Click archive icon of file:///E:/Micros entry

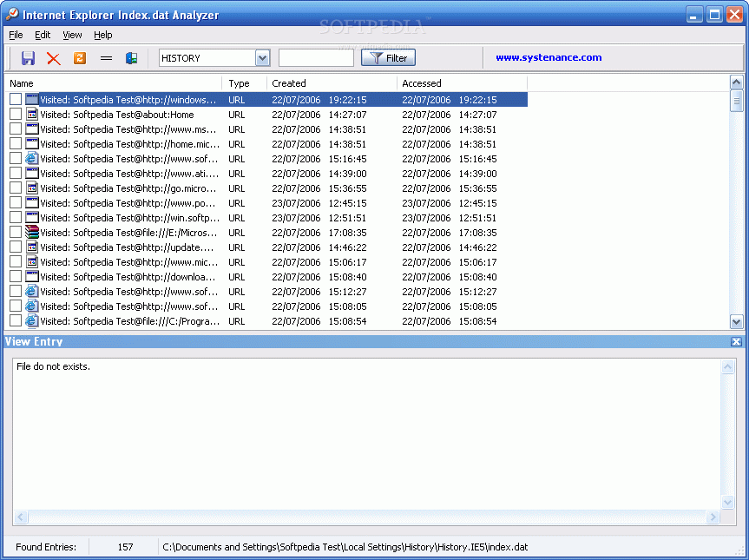(32, 232)
